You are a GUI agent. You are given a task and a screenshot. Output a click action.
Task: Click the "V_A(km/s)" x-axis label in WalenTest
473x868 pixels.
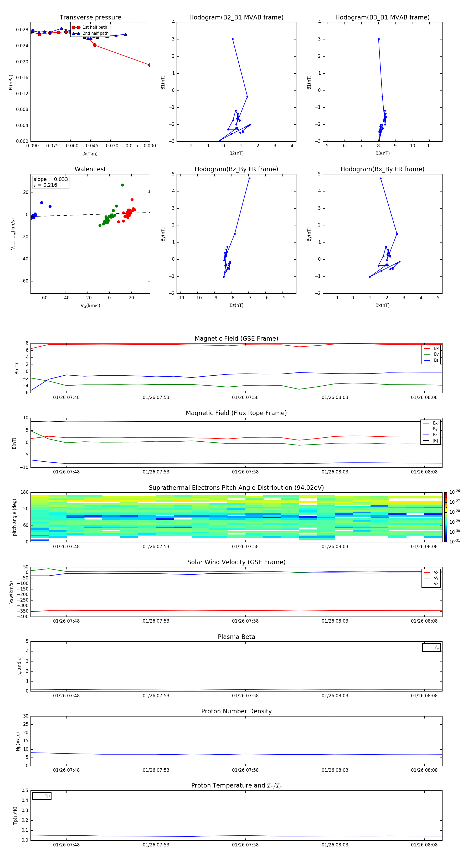point(90,306)
